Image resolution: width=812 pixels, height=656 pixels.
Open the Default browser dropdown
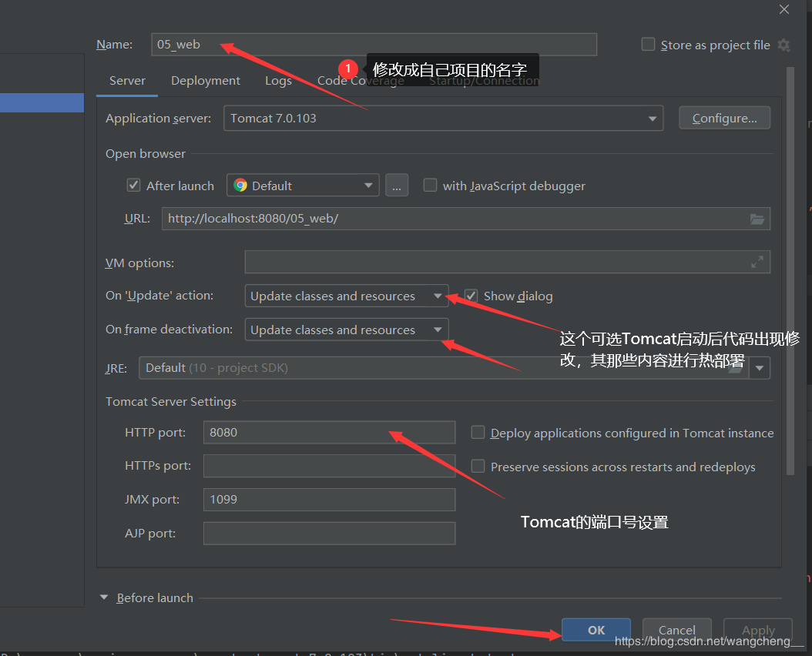pyautogui.click(x=303, y=186)
